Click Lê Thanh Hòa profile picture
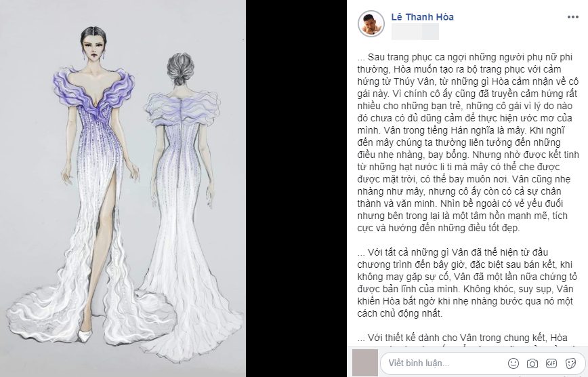This screenshot has height=377, width=588. (x=371, y=24)
